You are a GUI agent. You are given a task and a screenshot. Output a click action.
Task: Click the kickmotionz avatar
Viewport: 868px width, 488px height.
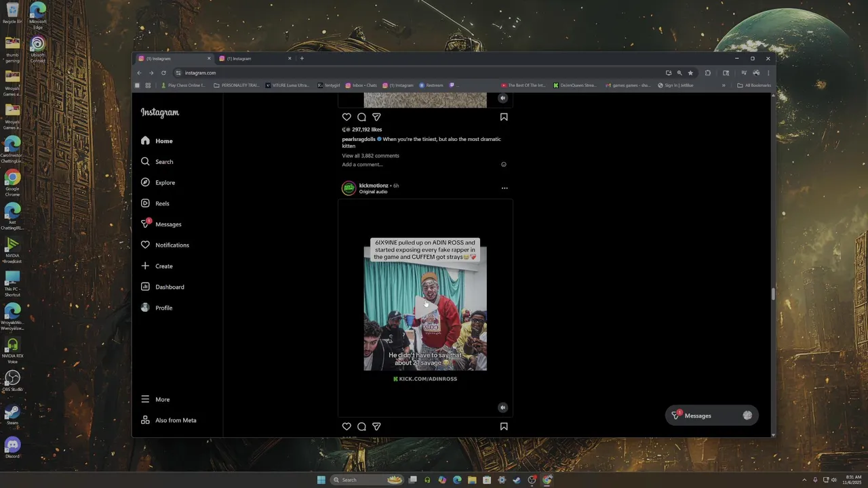coord(349,188)
